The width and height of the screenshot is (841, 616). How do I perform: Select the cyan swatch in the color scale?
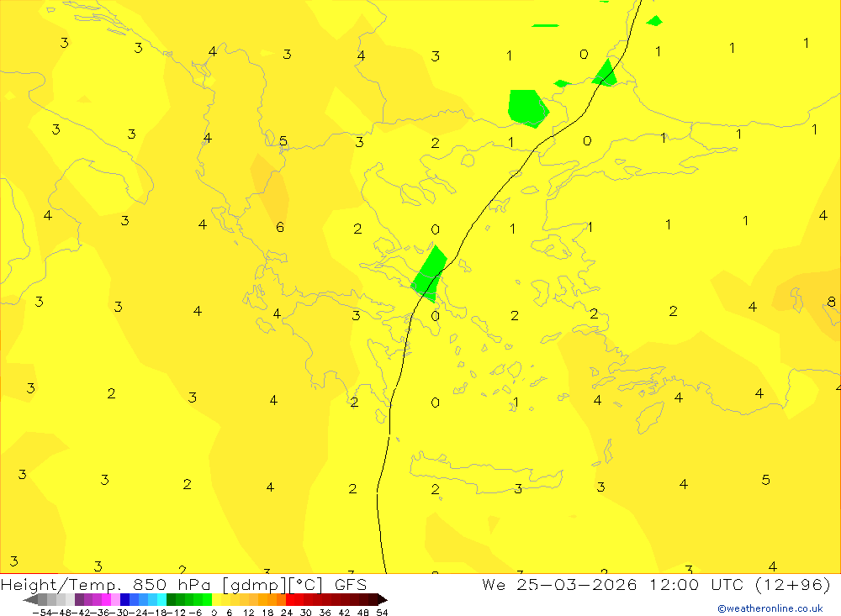point(161,599)
